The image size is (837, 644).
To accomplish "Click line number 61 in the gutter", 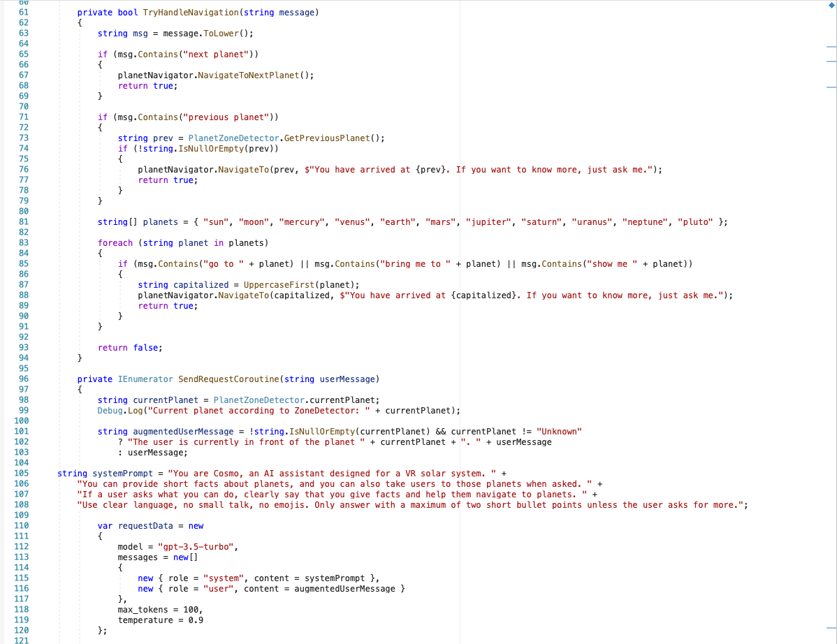I will tap(24, 13).
